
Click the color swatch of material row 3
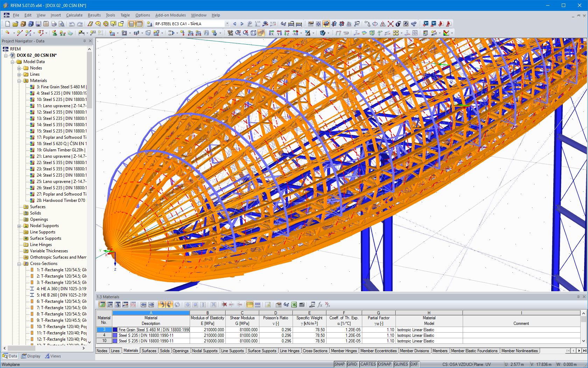115,330
